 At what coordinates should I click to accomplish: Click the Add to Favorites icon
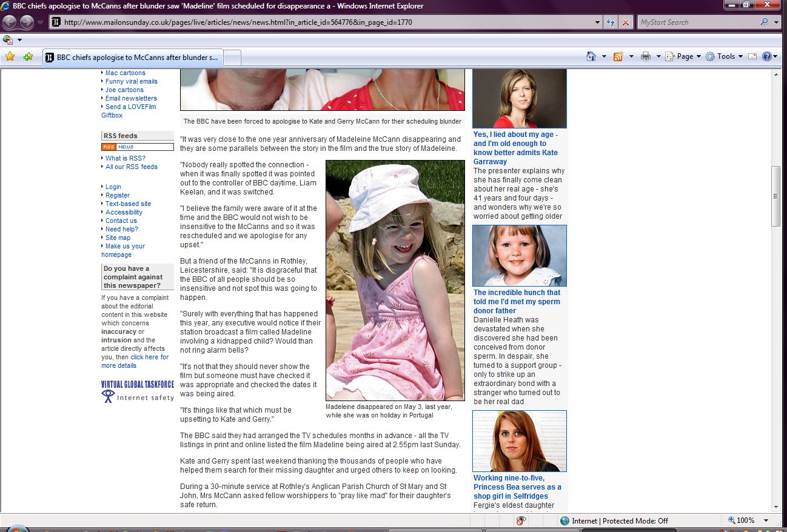(28, 57)
